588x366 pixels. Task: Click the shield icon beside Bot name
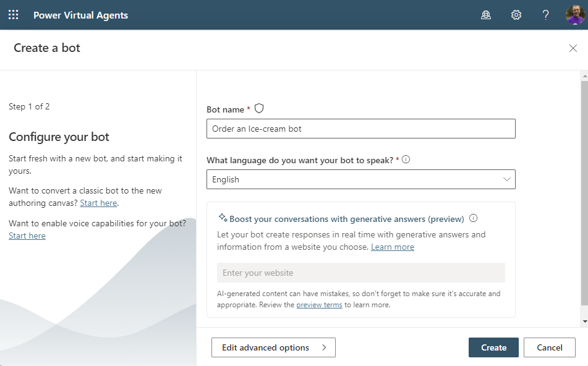(x=258, y=109)
